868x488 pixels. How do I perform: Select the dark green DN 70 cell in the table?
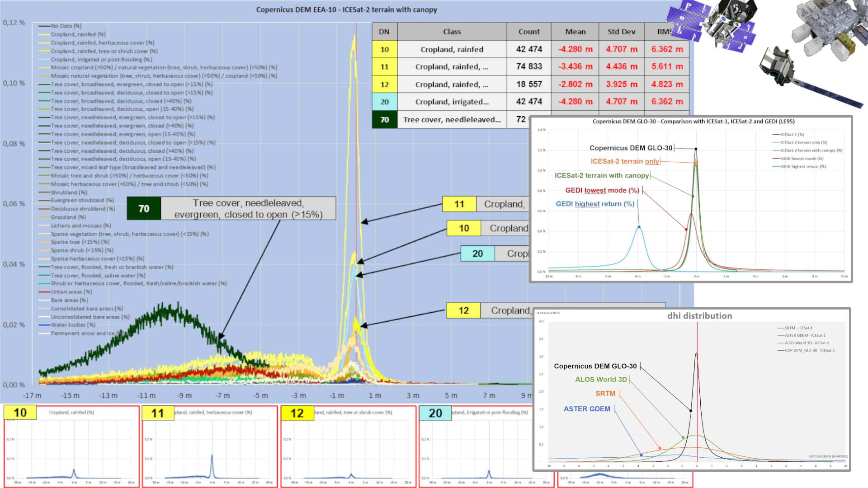pos(385,120)
